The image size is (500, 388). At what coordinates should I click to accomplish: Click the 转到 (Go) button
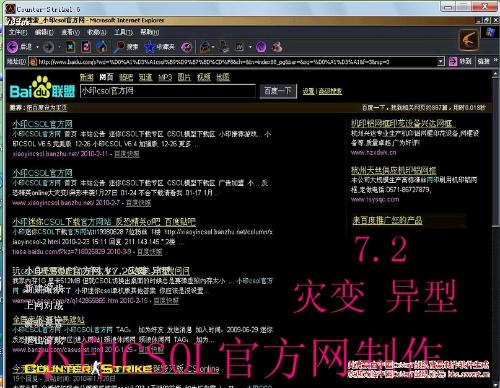coord(461,61)
